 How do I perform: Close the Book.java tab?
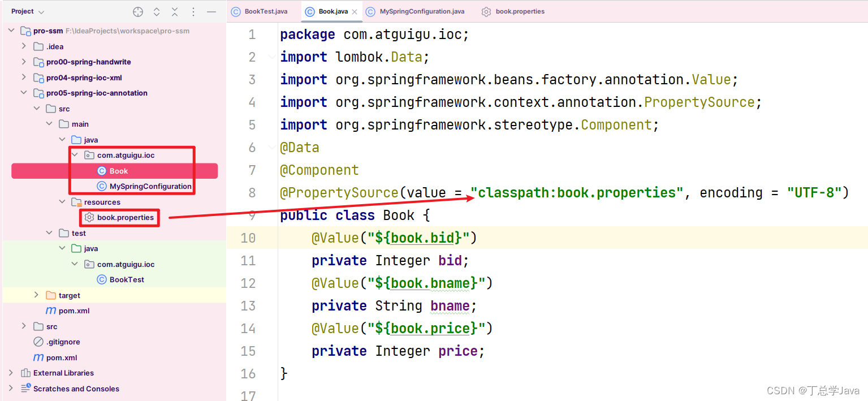(x=354, y=11)
